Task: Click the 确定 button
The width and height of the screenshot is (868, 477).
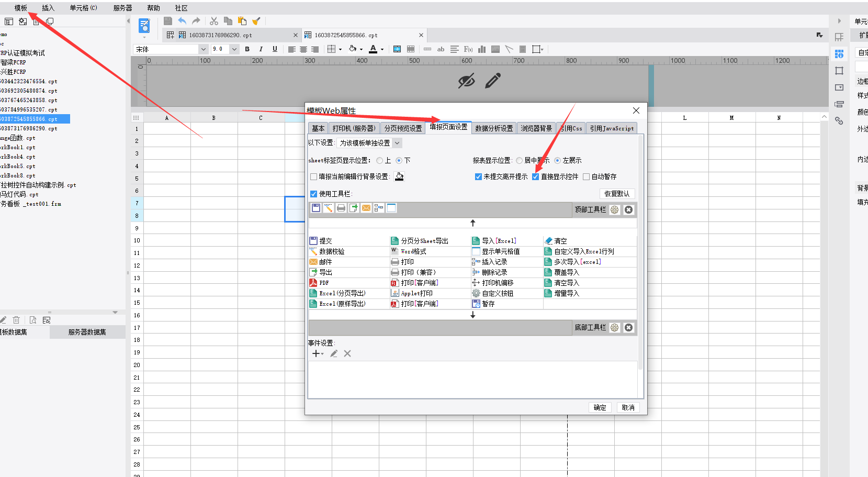Action: [600, 408]
